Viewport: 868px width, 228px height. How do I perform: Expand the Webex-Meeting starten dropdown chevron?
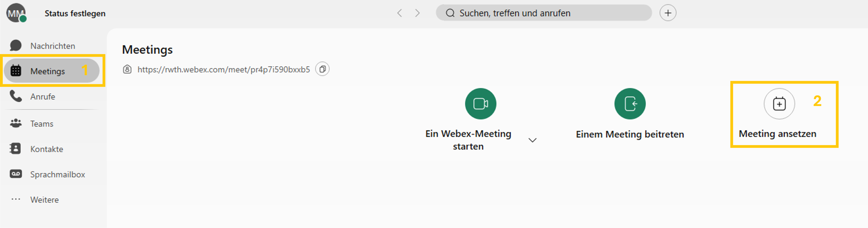tap(532, 140)
